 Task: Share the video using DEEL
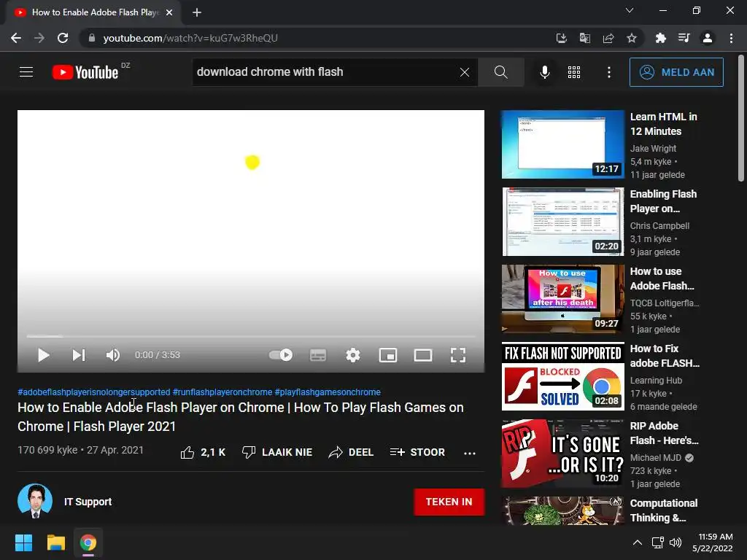(x=351, y=452)
